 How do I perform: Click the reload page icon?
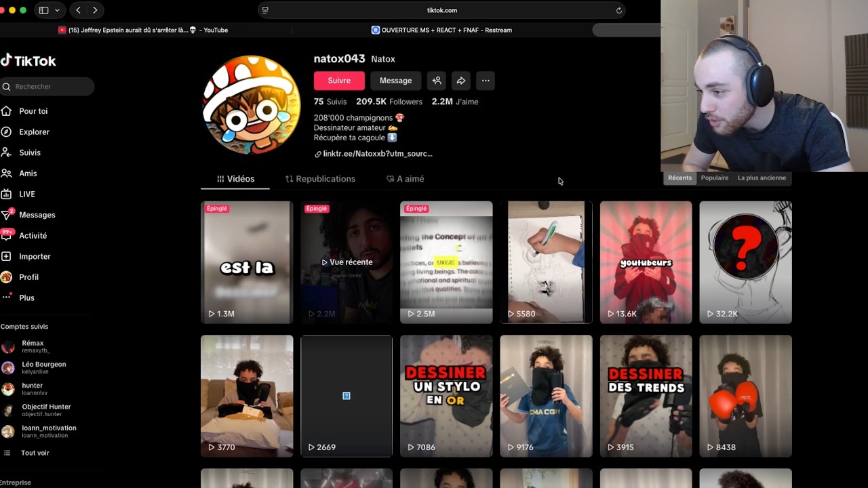(618, 10)
